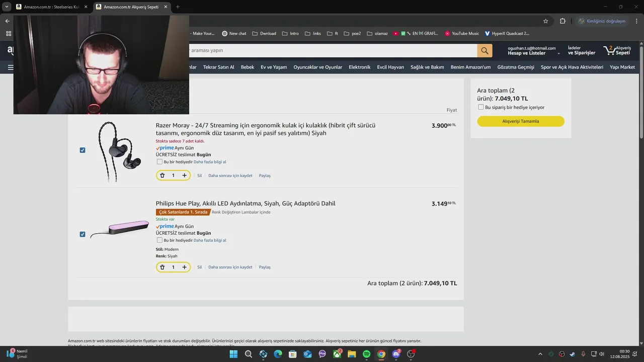Open Outlook from the taskbar
This screenshot has height=362, width=644.
[307, 354]
